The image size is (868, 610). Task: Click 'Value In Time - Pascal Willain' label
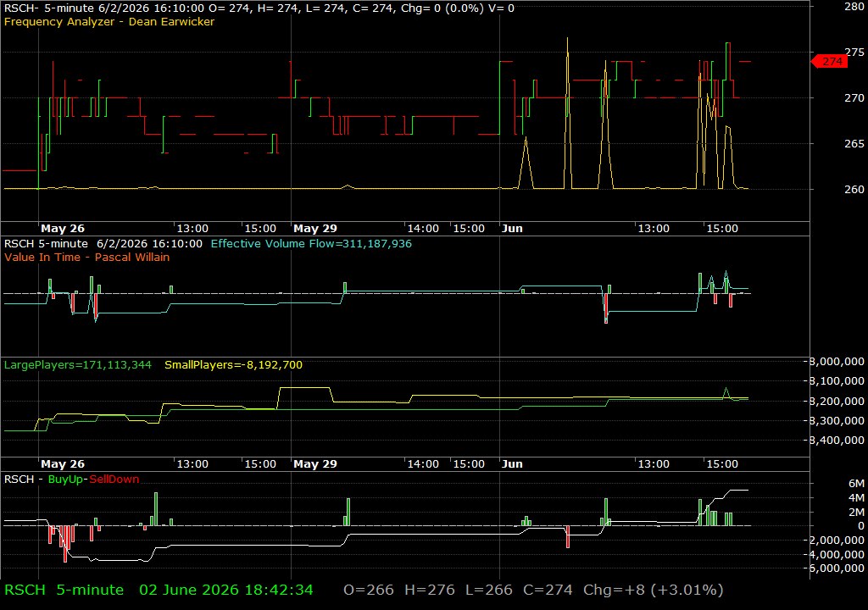(87, 257)
